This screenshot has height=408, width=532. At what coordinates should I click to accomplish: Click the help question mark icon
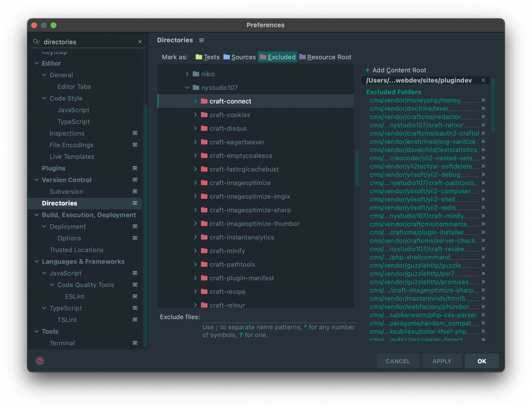coord(39,361)
